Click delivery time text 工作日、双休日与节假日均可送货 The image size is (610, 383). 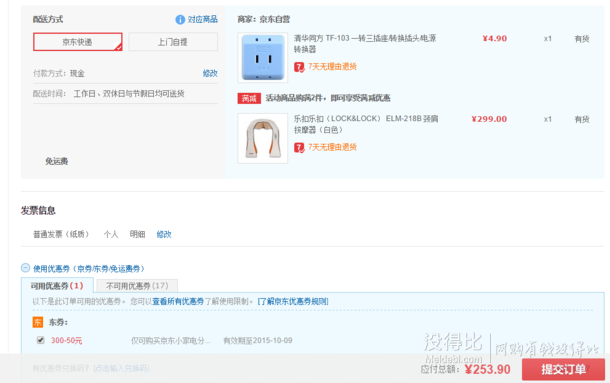129,94
